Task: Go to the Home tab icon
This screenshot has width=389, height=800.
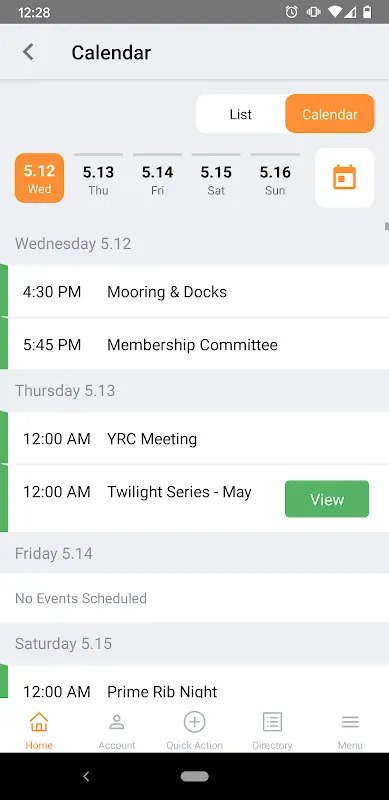Action: pyautogui.click(x=39, y=722)
